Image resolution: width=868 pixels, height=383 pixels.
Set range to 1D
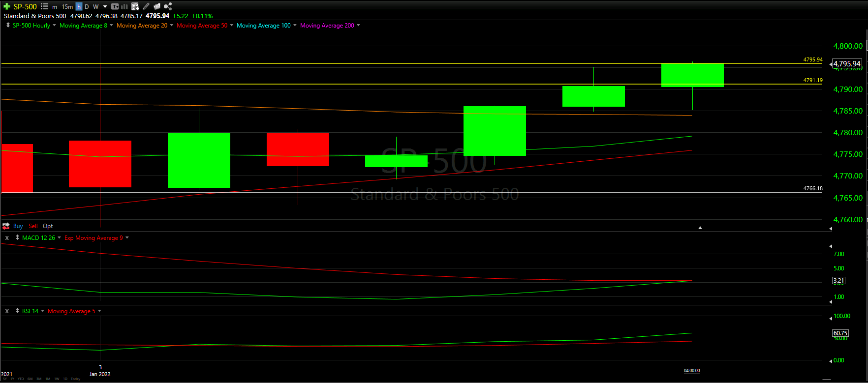pyautogui.click(x=65, y=379)
